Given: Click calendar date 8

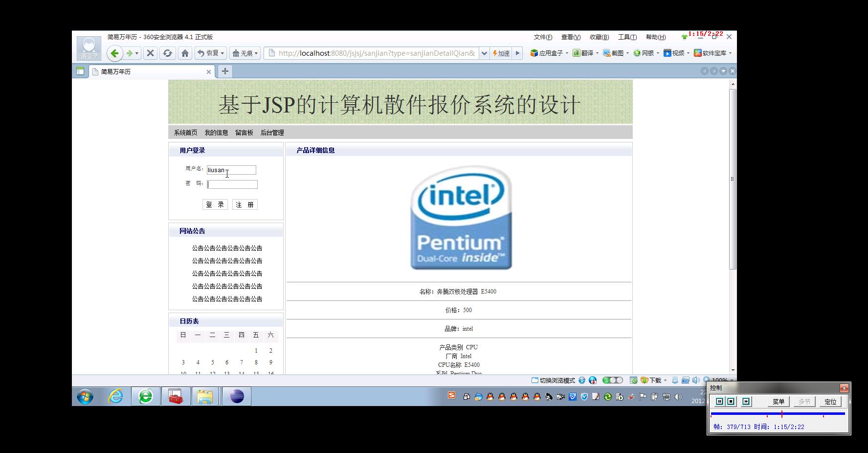Looking at the screenshot, I should click(x=256, y=362).
